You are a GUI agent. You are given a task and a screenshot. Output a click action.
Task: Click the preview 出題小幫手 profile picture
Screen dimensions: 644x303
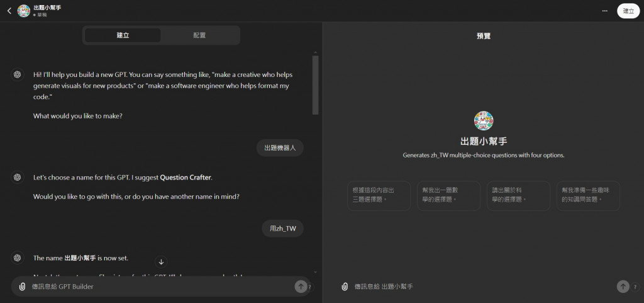coord(484,121)
